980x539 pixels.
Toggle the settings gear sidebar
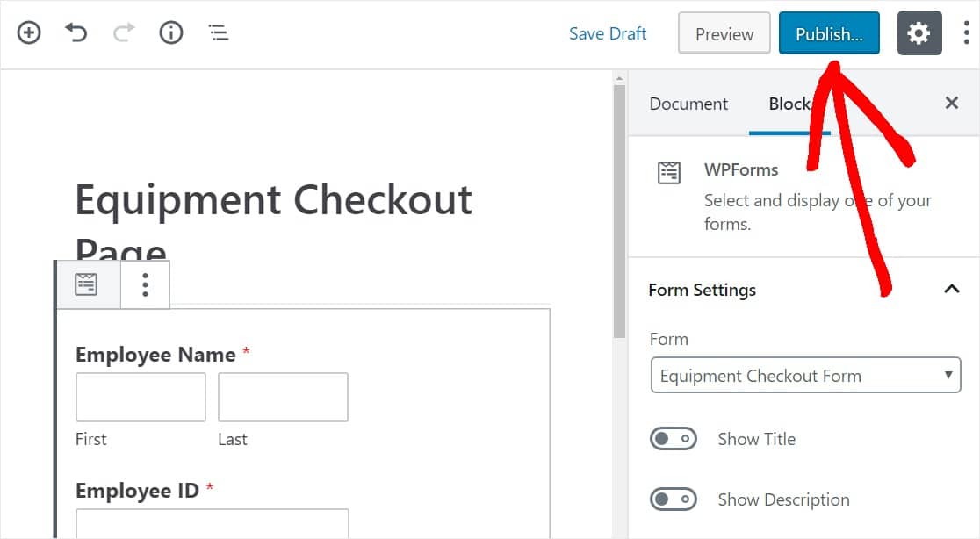pyautogui.click(x=919, y=33)
